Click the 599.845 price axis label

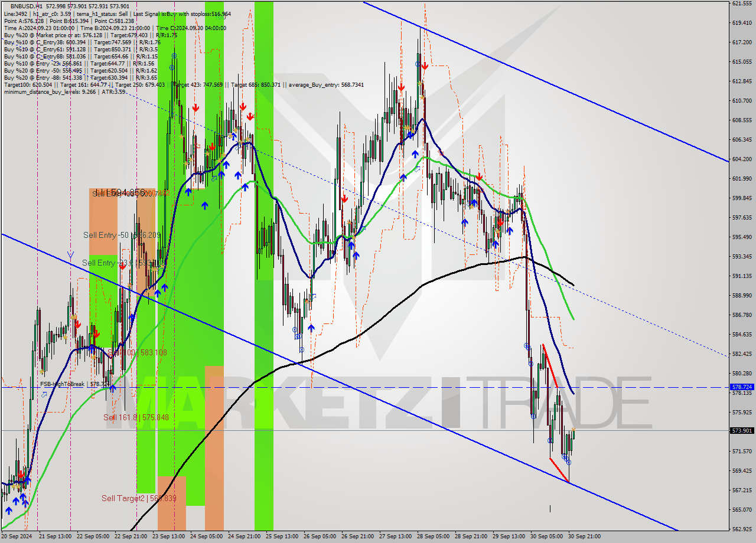pos(742,198)
